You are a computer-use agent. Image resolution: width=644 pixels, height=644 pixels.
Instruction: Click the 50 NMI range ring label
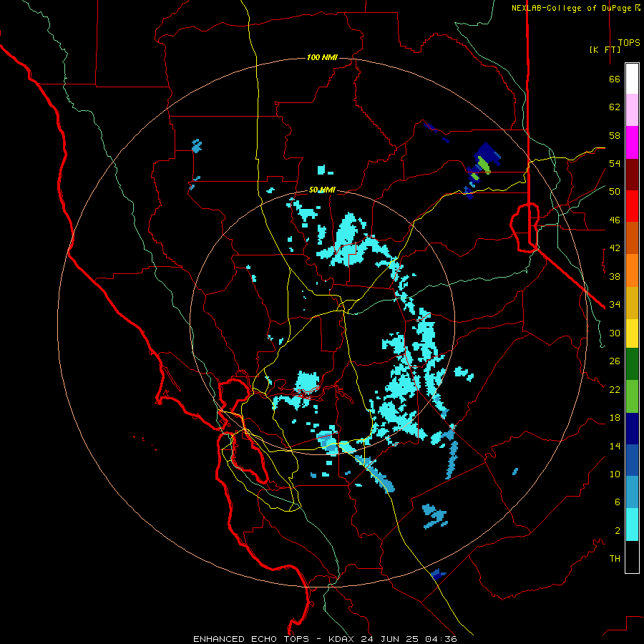click(322, 190)
